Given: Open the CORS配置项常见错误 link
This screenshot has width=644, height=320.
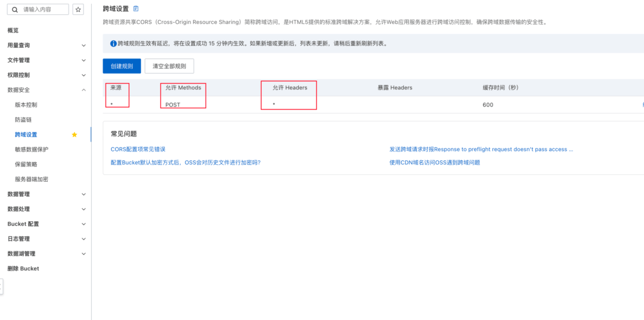Looking at the screenshot, I should pyautogui.click(x=138, y=150).
